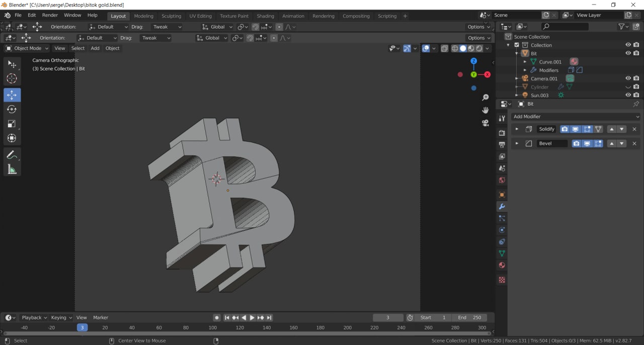Open the Keying dropdown in timeline
644x345 pixels.
[61, 318]
